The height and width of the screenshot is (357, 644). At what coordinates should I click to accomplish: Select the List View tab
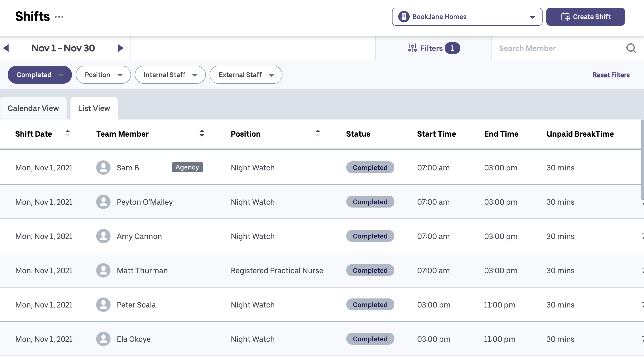click(x=94, y=108)
